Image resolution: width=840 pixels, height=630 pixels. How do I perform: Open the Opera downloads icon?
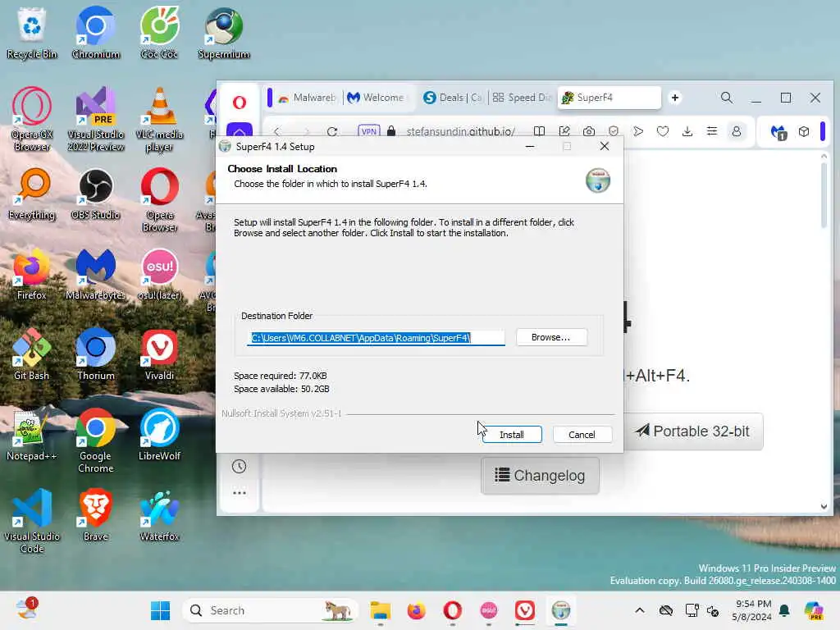click(x=687, y=131)
